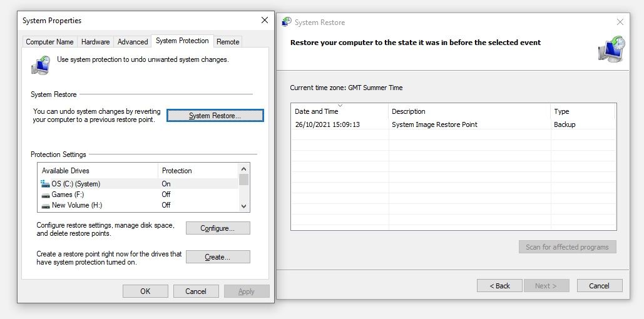Go Back in System Restore wizard
Screen dimensions: 644x319
click(x=499, y=286)
